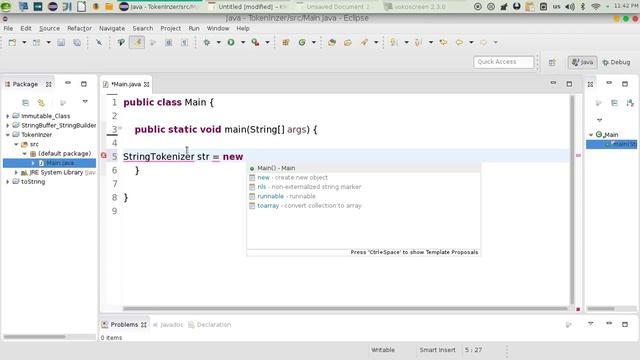Run the program with green play icon
The height and width of the screenshot is (360, 640).
(x=231, y=42)
